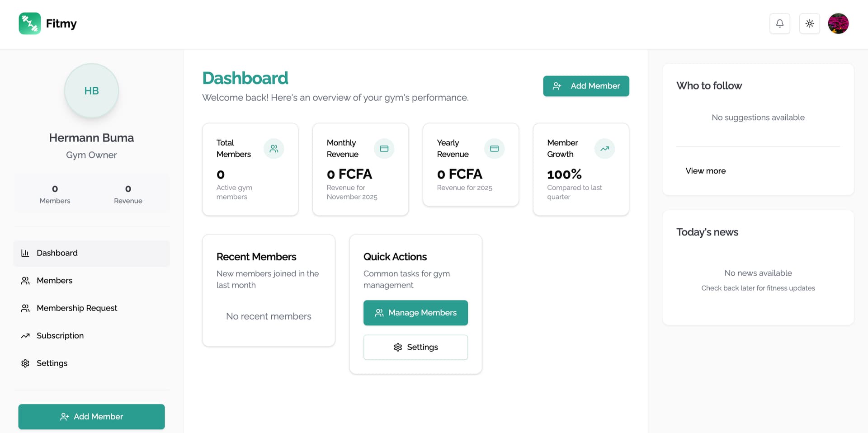Click the Settings quick action button
Image resolution: width=868 pixels, height=433 pixels.
point(415,347)
